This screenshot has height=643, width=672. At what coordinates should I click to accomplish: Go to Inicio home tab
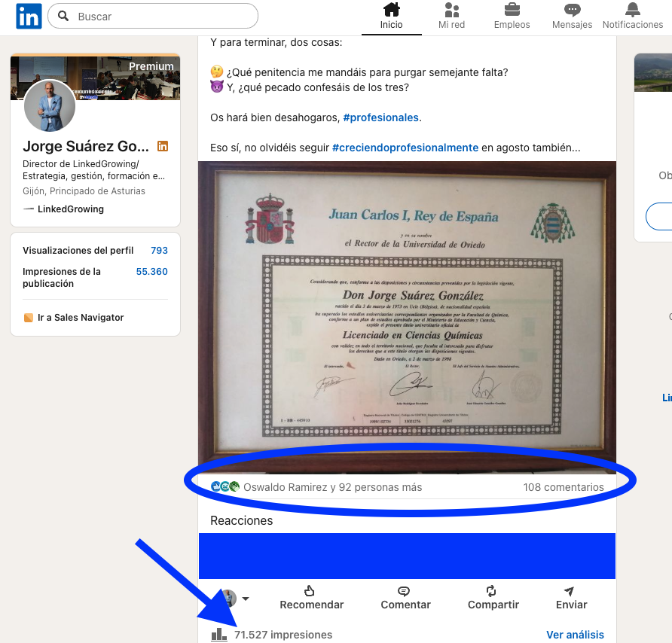point(391,11)
